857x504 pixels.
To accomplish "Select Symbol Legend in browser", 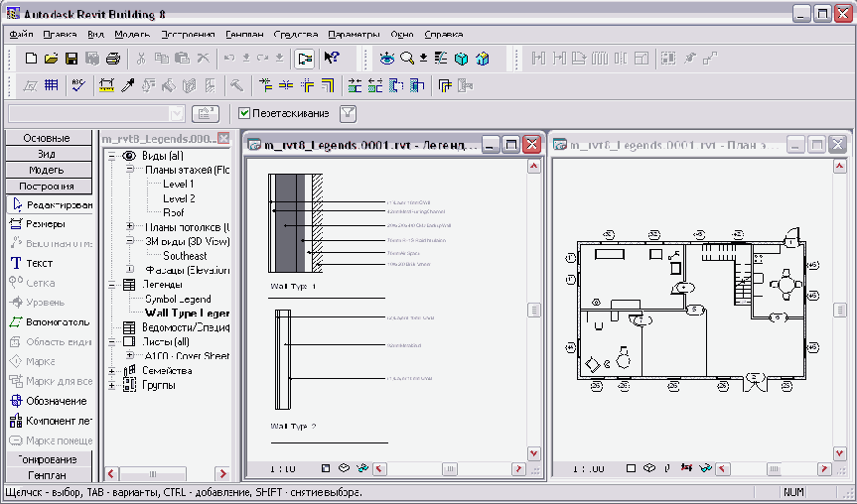I will pyautogui.click(x=178, y=300).
